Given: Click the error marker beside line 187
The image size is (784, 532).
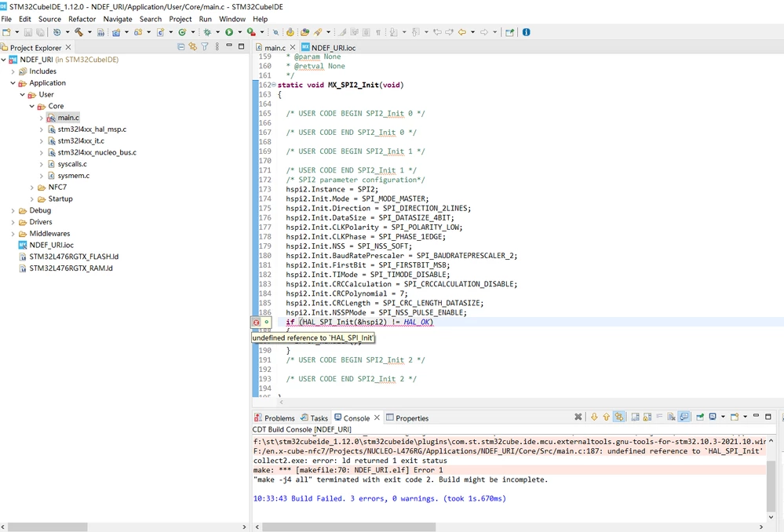Looking at the screenshot, I should click(256, 322).
